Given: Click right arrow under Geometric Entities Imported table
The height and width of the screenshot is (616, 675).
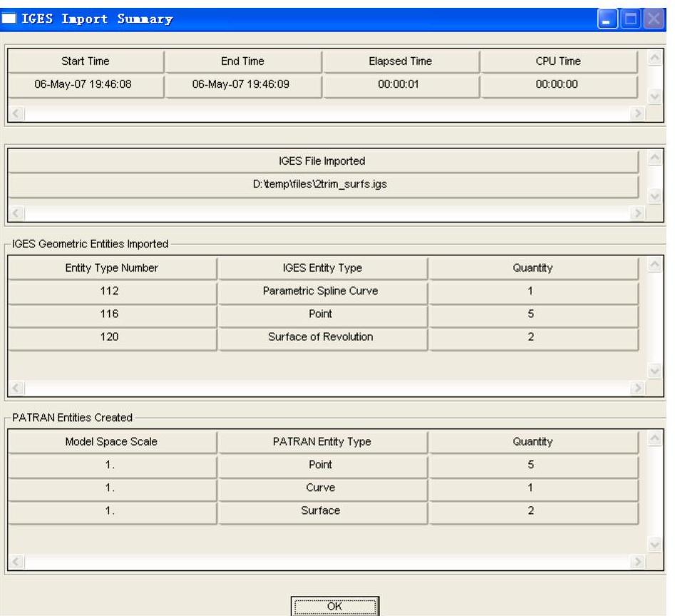Looking at the screenshot, I should click(x=637, y=388).
